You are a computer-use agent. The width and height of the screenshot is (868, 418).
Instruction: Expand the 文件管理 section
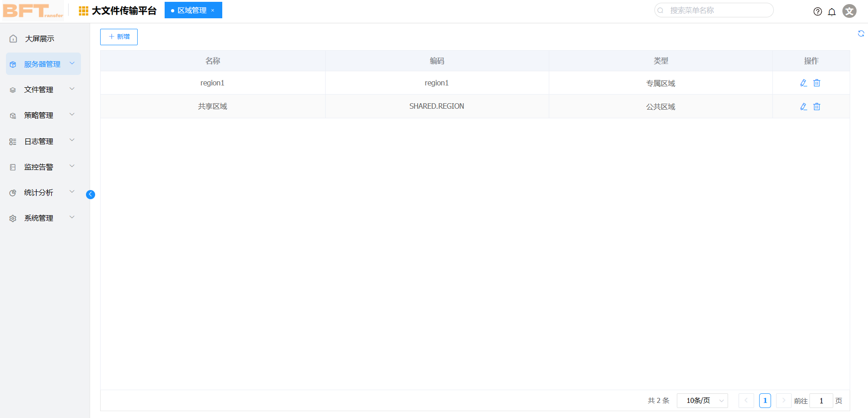[39, 90]
